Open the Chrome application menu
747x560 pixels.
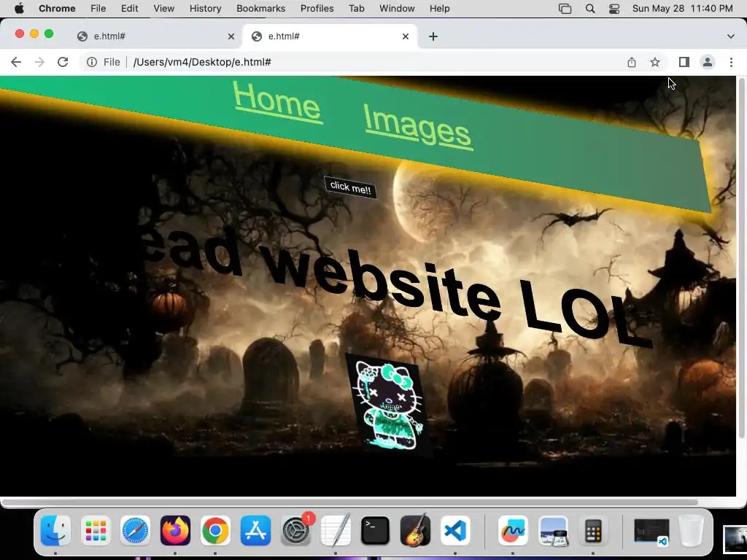[57, 9]
